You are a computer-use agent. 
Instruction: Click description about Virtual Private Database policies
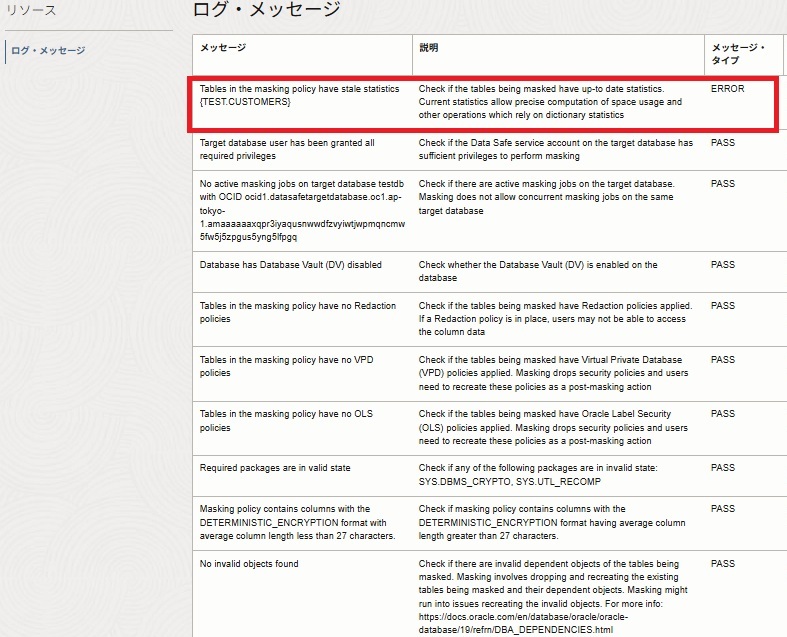(x=553, y=373)
